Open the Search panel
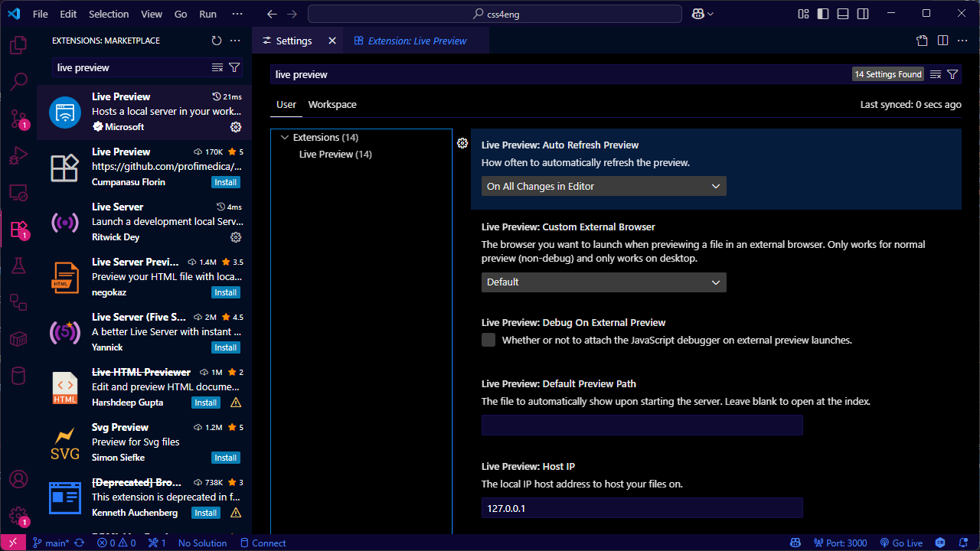Image resolution: width=980 pixels, height=551 pixels. point(18,82)
